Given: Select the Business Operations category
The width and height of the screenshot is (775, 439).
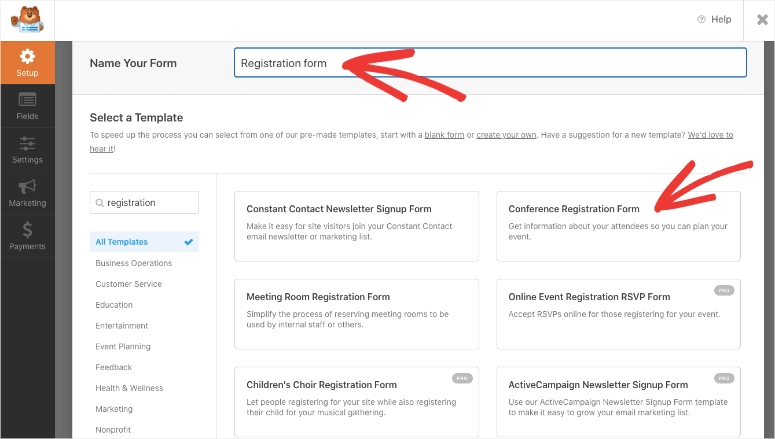Looking at the screenshot, I should coord(134,263).
